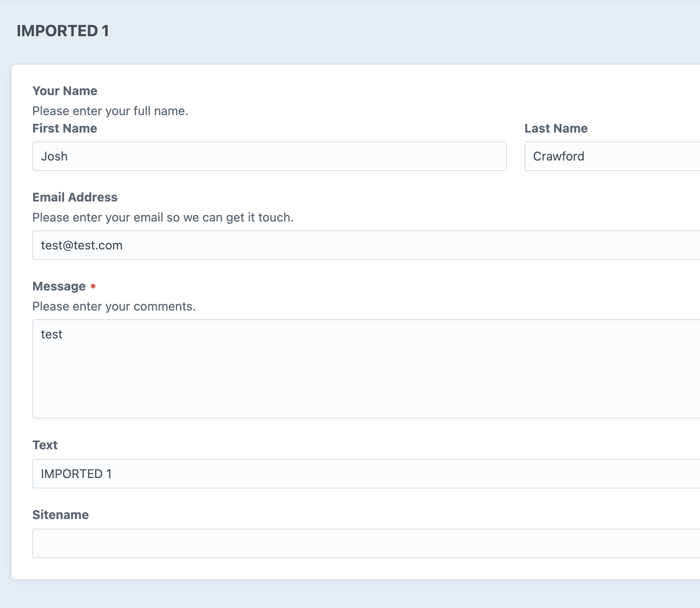
Task: Click the IMPORTED 1 page heading
Action: click(x=63, y=31)
